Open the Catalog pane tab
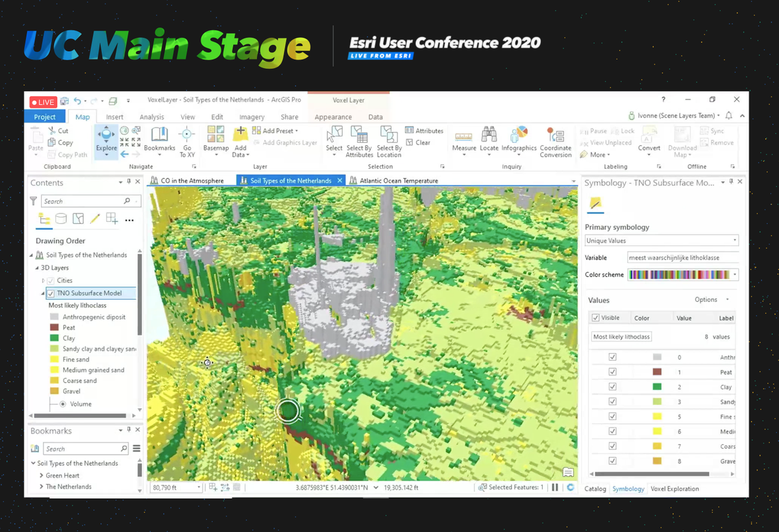Image resolution: width=779 pixels, height=532 pixels. [595, 489]
